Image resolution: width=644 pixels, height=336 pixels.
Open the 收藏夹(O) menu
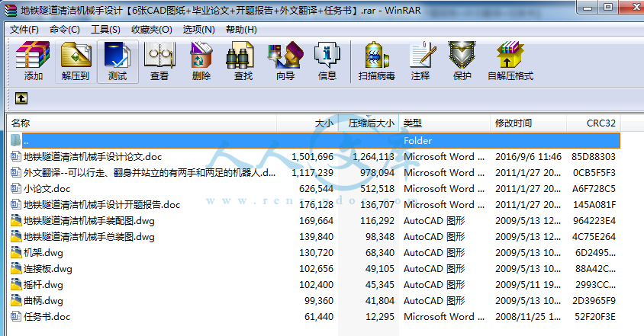click(152, 30)
